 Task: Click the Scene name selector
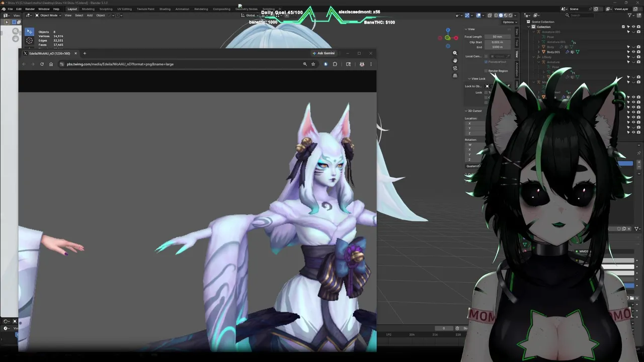coord(579,9)
